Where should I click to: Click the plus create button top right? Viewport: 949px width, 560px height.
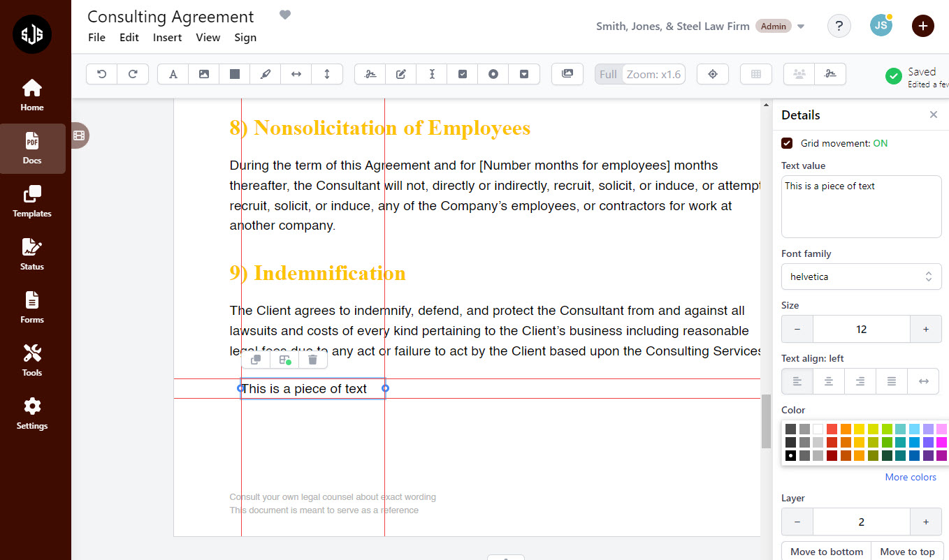[923, 26]
